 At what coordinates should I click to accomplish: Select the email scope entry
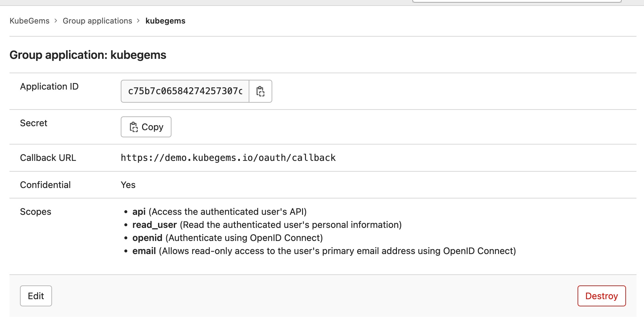pos(324,251)
